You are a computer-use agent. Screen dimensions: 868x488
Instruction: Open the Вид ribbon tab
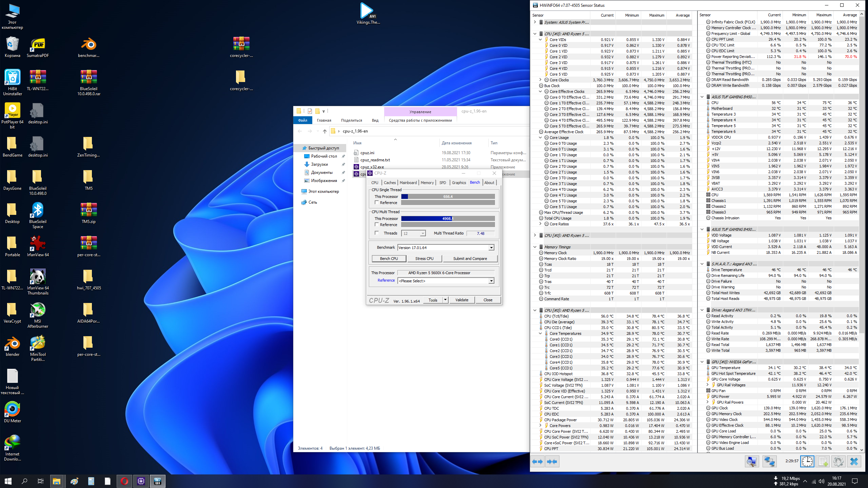375,120
